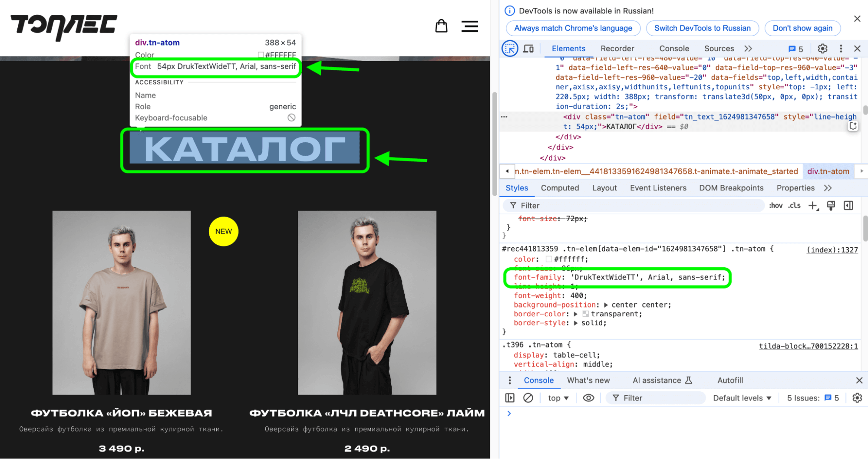Expand the background-position property

[x=606, y=305]
